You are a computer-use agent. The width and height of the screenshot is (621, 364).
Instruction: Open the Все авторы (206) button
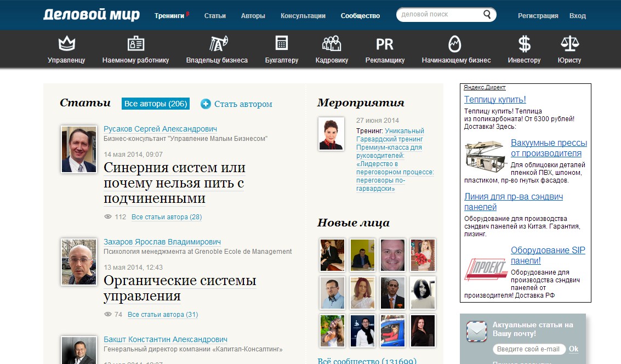155,104
